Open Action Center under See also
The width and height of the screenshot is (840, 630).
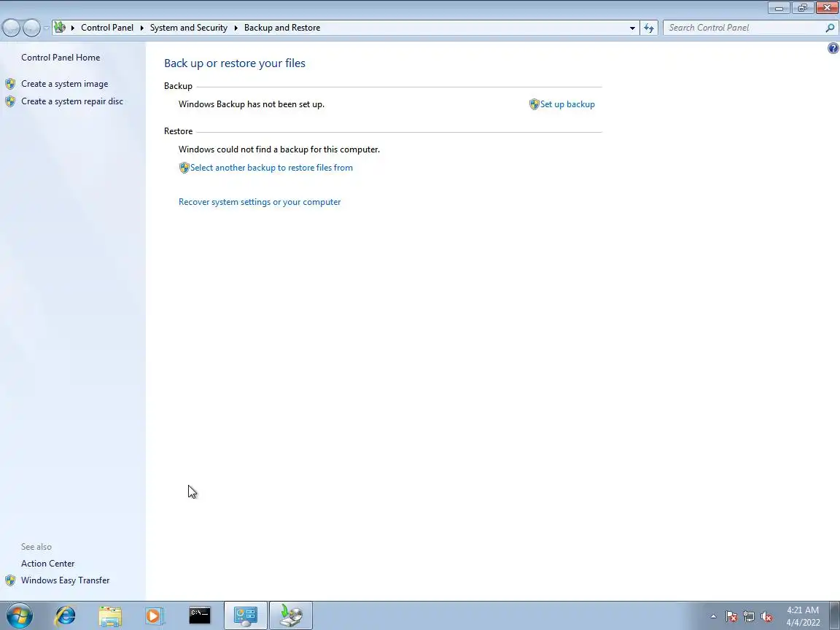tap(47, 564)
